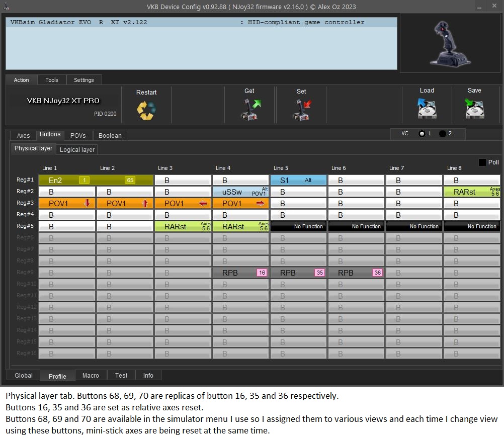Click the RPB 36 cell

356,273
